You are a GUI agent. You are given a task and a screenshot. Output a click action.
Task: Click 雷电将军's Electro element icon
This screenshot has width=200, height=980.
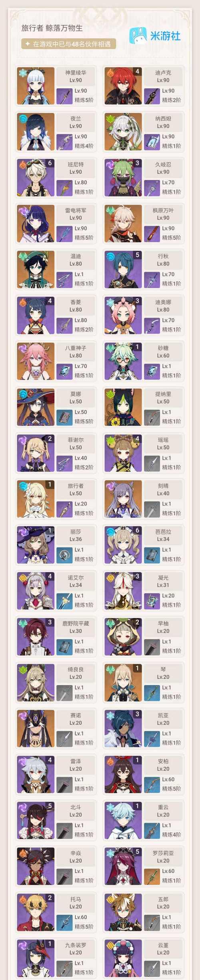click(x=22, y=210)
